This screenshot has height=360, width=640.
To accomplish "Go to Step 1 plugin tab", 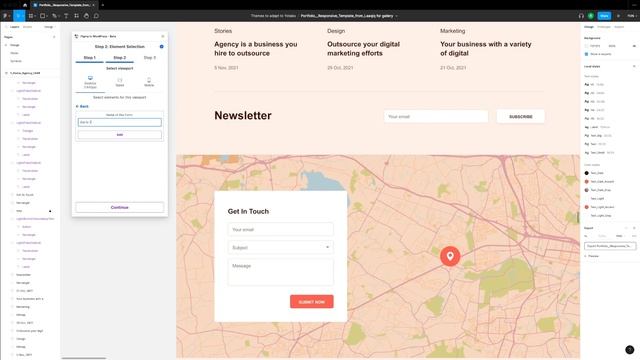I will (x=89, y=58).
